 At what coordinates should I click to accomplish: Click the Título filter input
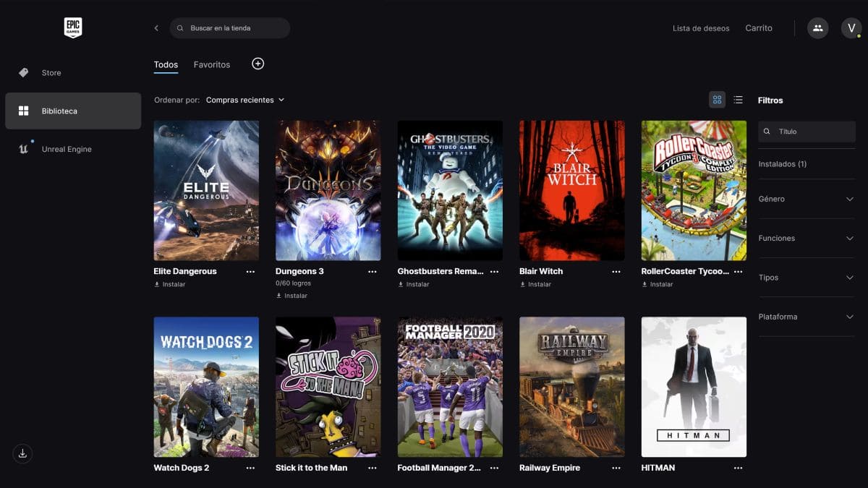pyautogui.click(x=807, y=132)
